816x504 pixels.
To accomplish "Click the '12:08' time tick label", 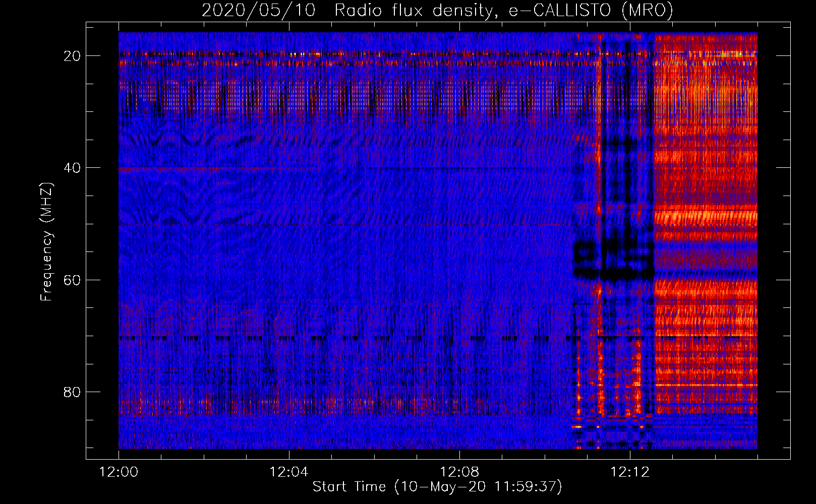I will tap(459, 472).
